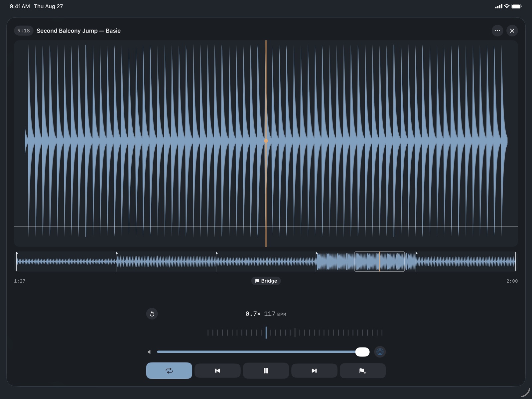The image size is (532, 399).
Task: Close the player panel
Action: [512, 31]
